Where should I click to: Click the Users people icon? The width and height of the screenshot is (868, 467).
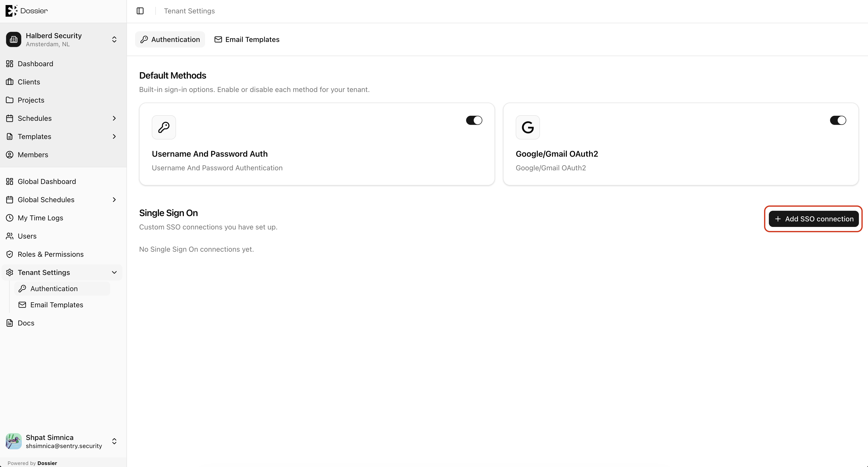[x=10, y=236]
